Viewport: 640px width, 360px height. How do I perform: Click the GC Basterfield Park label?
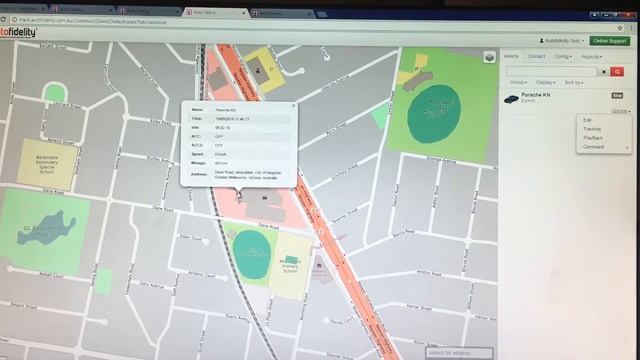point(44,231)
